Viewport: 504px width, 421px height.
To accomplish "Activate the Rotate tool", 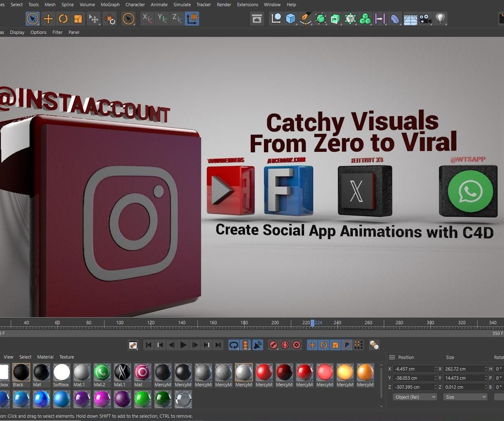I will pyautogui.click(x=63, y=19).
